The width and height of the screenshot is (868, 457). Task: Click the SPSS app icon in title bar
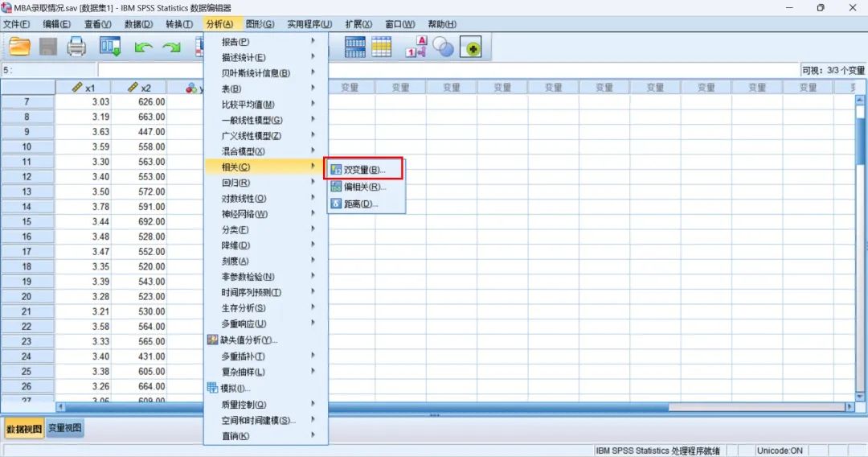pyautogui.click(x=6, y=8)
